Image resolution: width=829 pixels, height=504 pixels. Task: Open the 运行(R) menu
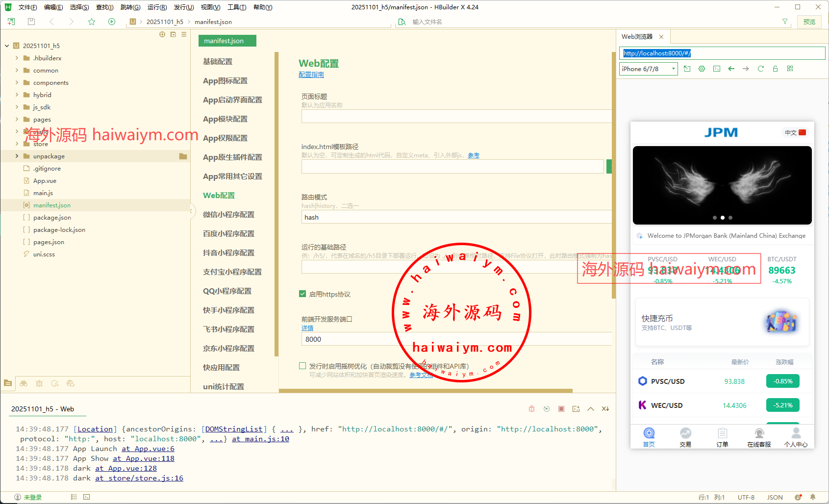pos(157,7)
